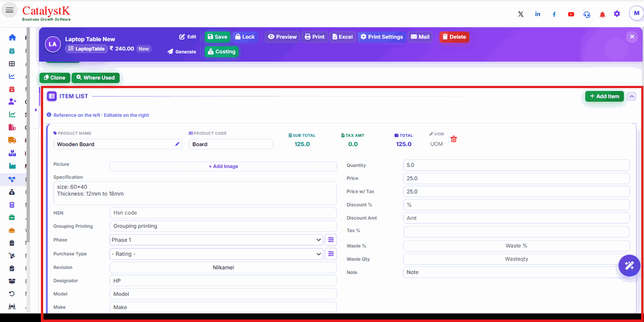
Task: Close the Laptop Table New panel
Action: [x=632, y=37]
